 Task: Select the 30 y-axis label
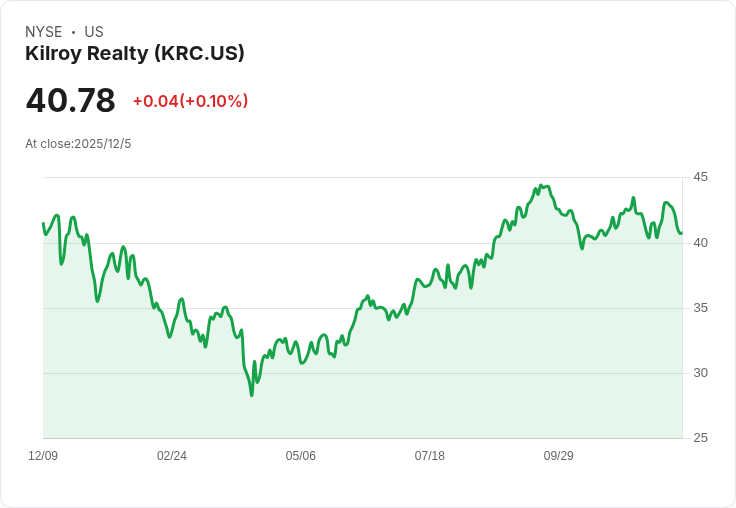[701, 372]
